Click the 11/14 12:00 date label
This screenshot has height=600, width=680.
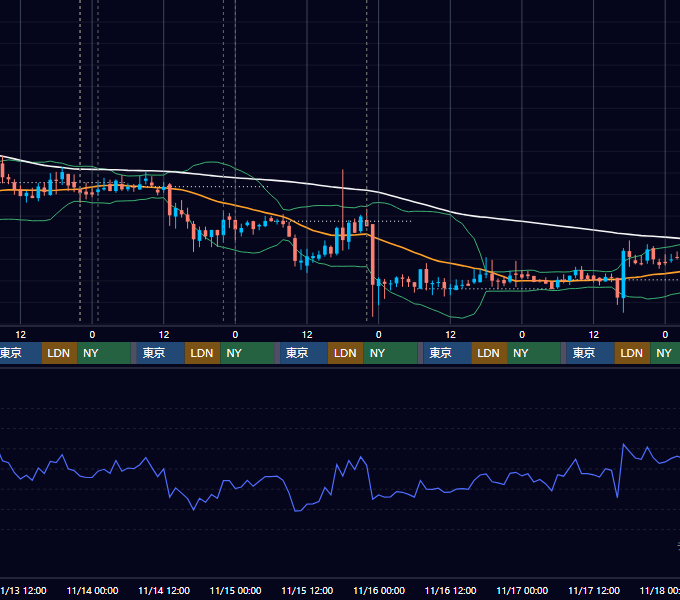click(x=164, y=590)
